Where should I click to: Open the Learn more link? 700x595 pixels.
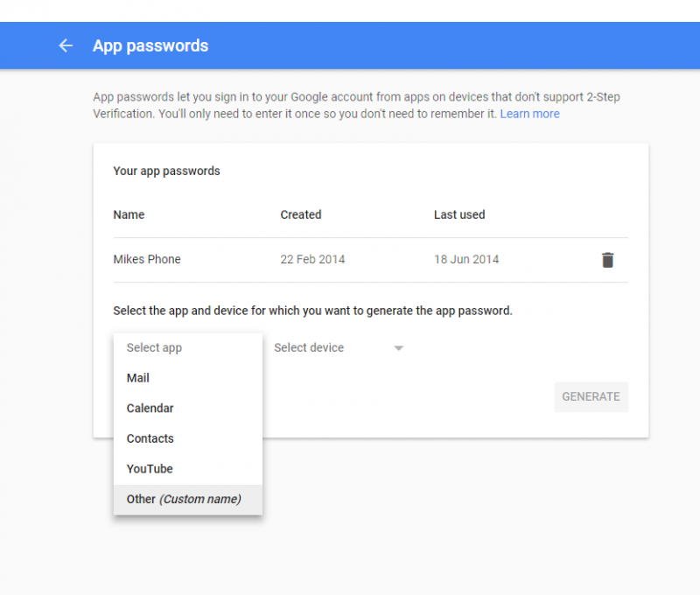530,114
